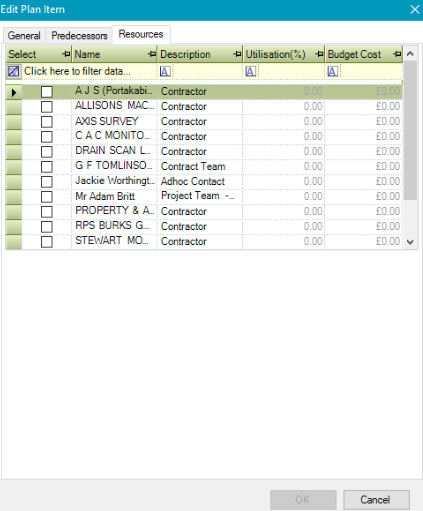This screenshot has height=511, width=423.
Task: Pin the Budget Cost column
Action: tap(397, 54)
